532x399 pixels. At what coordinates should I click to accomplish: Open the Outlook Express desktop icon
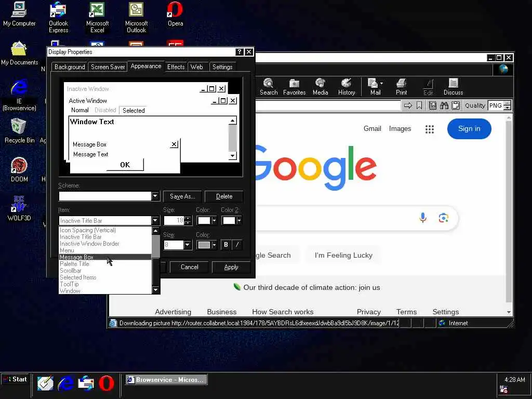(58, 18)
